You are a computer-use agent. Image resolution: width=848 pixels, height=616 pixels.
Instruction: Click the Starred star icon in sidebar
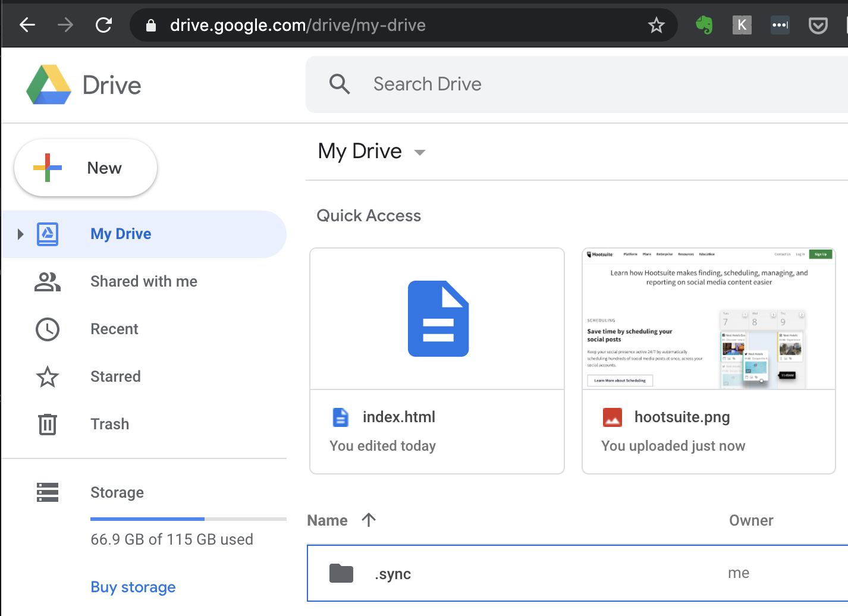(48, 376)
